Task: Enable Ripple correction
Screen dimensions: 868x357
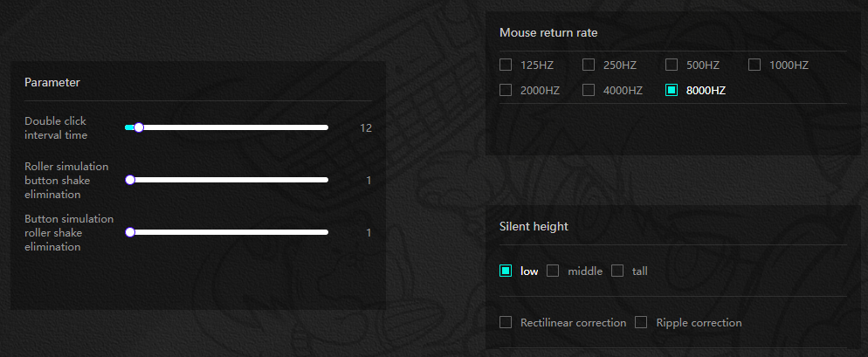Action: (x=641, y=322)
